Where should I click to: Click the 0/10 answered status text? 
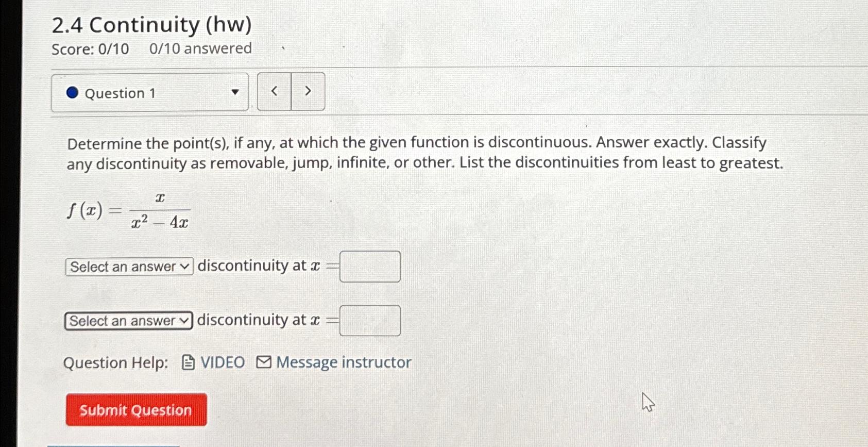(199, 48)
